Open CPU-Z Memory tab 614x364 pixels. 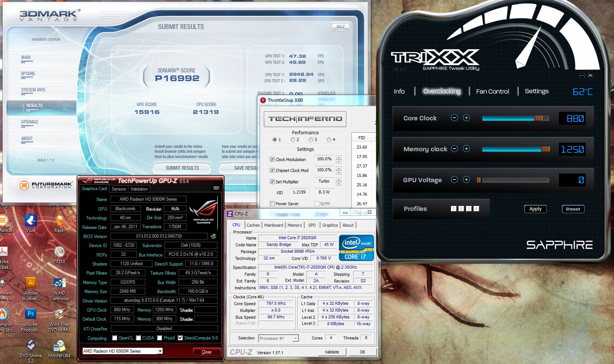295,225
